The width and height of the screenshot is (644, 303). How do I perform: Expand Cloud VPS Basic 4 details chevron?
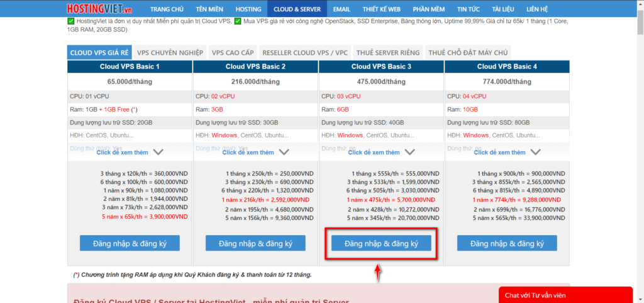click(536, 152)
